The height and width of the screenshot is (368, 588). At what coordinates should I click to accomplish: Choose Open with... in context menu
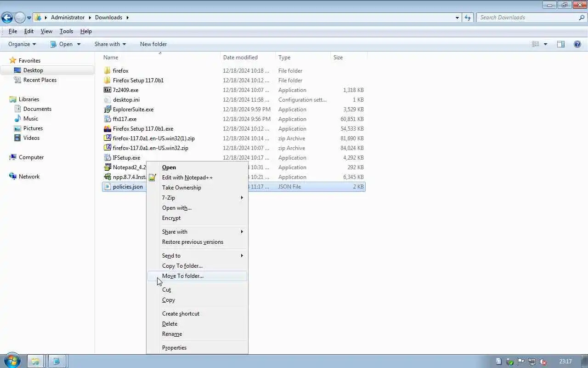coord(197,208)
